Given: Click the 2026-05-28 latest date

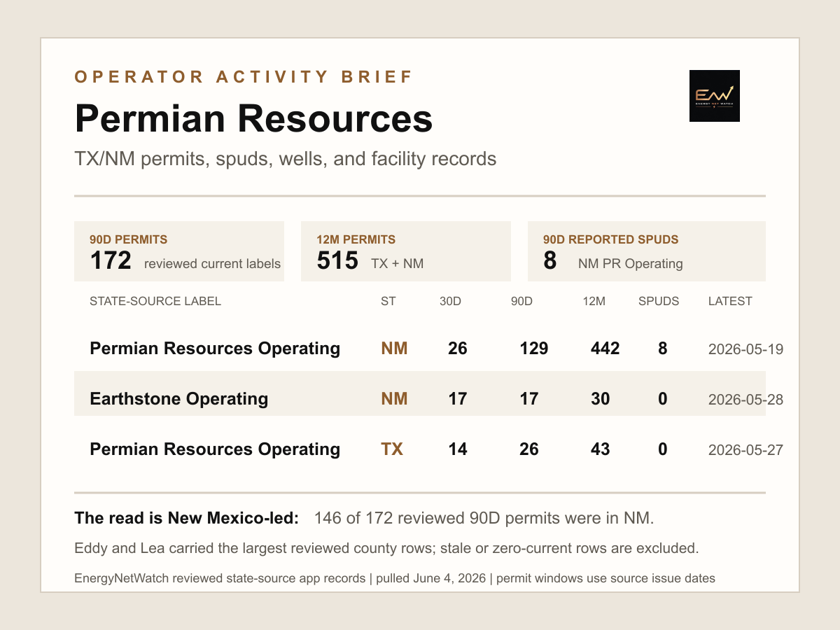Looking at the screenshot, I should click(x=745, y=400).
